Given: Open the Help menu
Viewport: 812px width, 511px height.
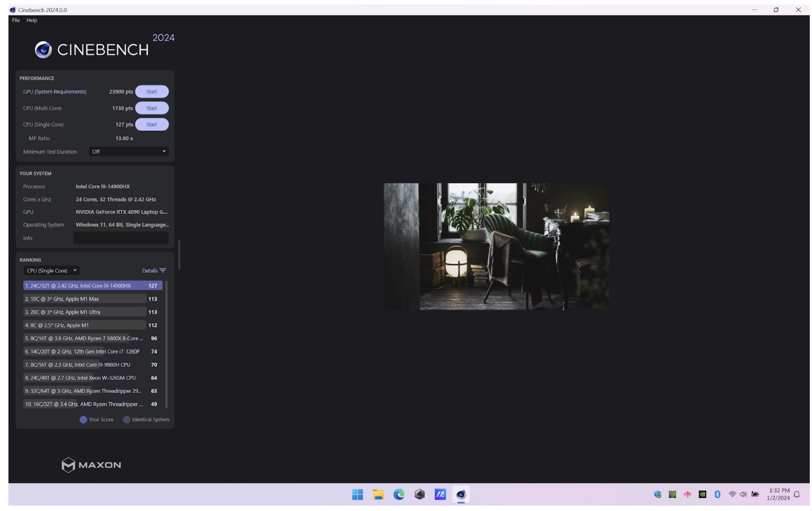Looking at the screenshot, I should tap(32, 20).
